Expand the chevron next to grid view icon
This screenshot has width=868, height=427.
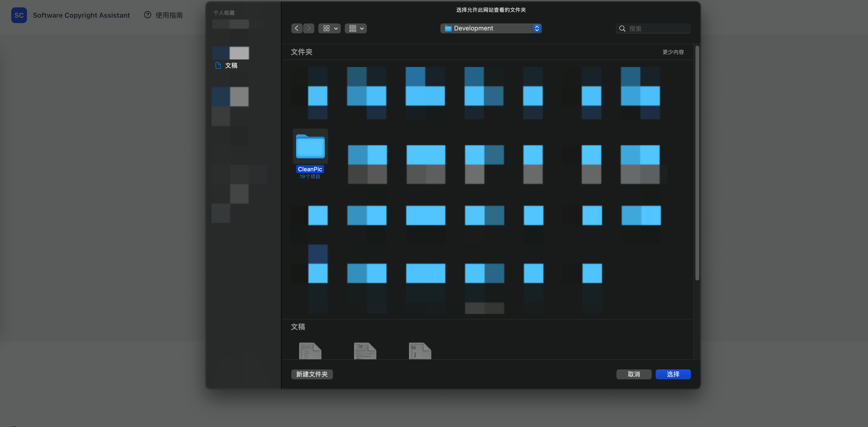coord(336,28)
